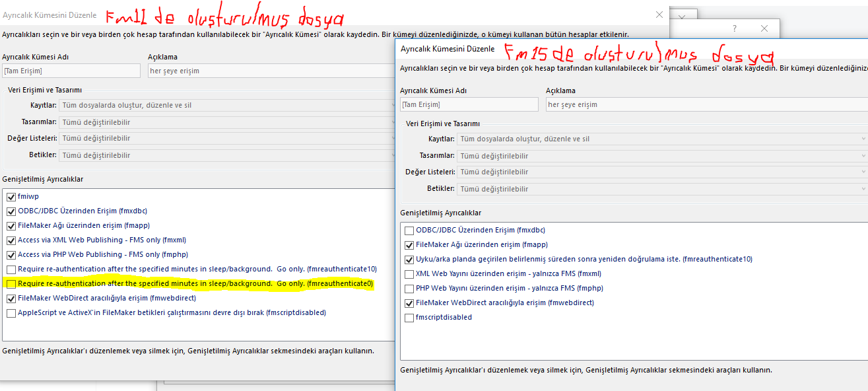Check AppleScript ve ActiveX devre dışı bırak option
The width and height of the screenshot is (868, 391).
coord(11,313)
